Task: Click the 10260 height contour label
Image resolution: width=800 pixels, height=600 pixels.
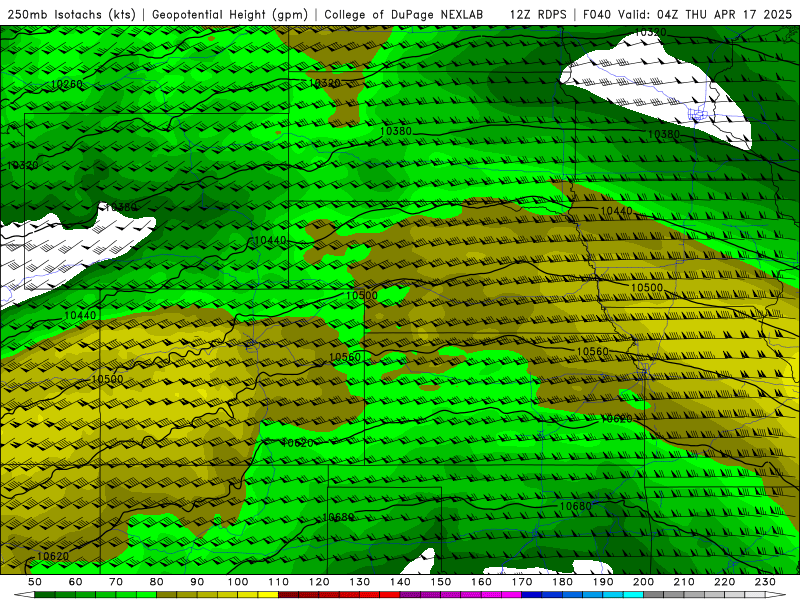Action: 67,84
